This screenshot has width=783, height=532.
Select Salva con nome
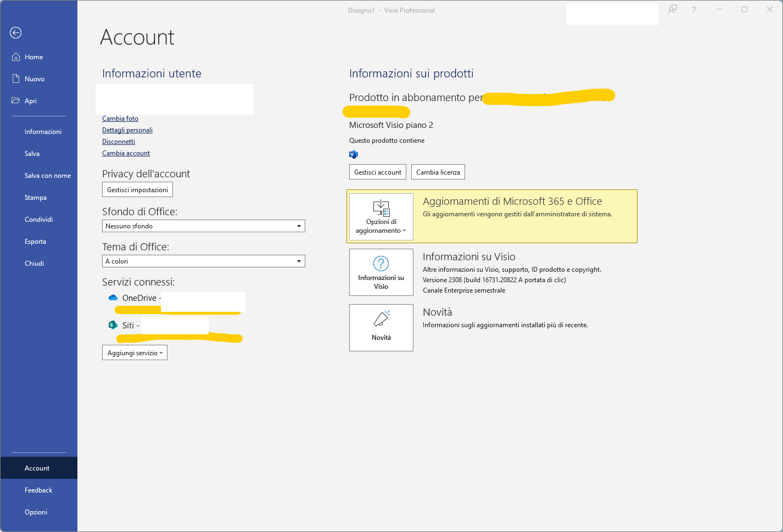[39, 176]
